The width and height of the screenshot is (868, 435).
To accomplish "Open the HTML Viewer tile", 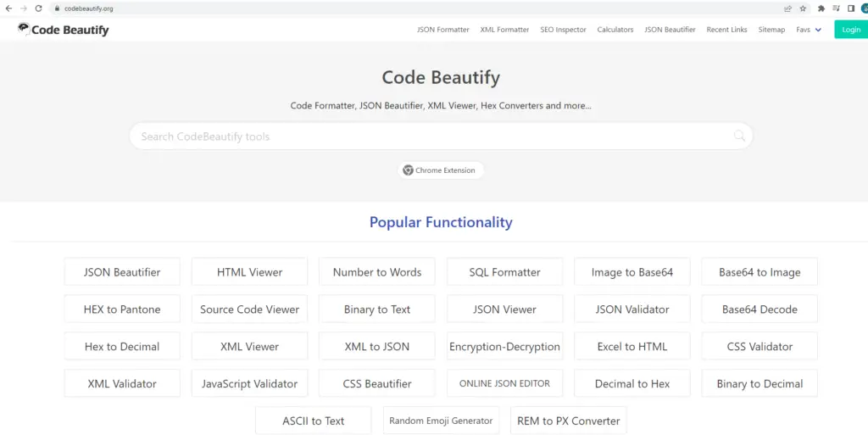I will (250, 271).
